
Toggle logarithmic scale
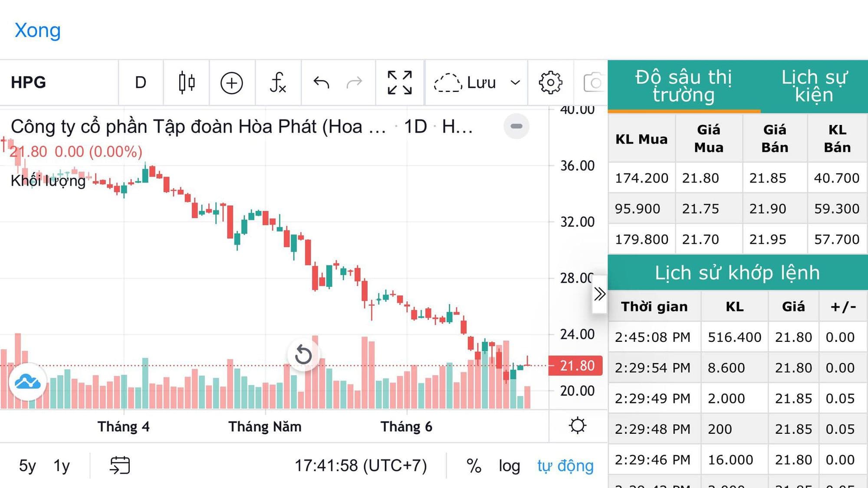tap(509, 466)
